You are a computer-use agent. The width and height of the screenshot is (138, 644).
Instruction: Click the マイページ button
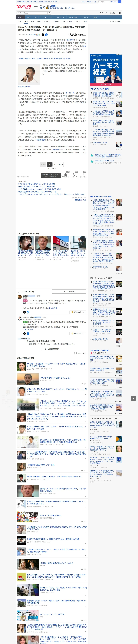click(103, 13)
